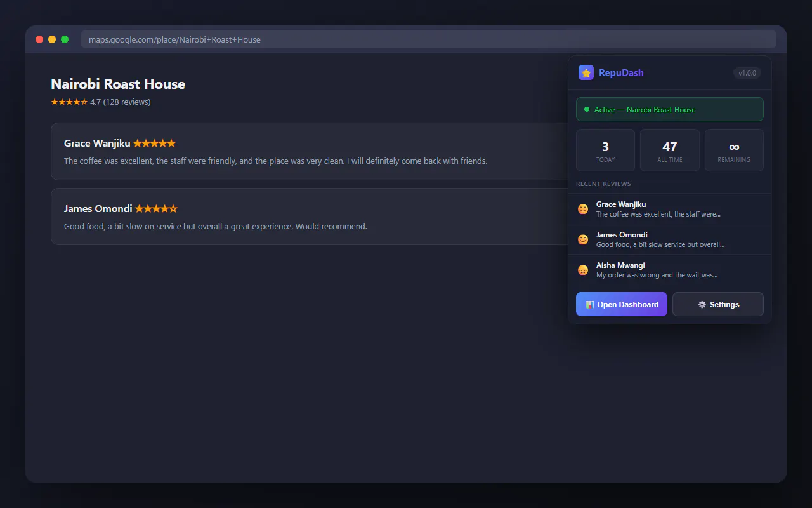The image size is (812, 508).
Task: Minimize the browser with the yellow button
Action: tap(52, 39)
